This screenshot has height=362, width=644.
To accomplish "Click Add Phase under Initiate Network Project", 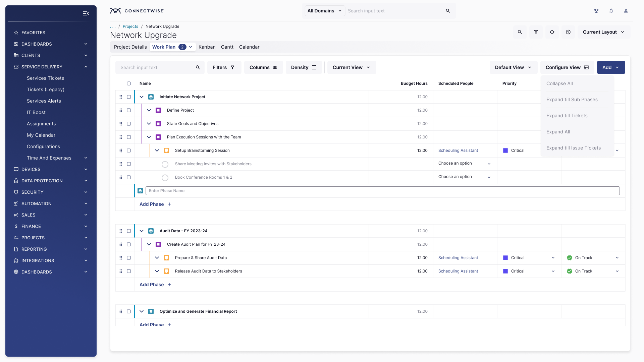I will coord(155,204).
